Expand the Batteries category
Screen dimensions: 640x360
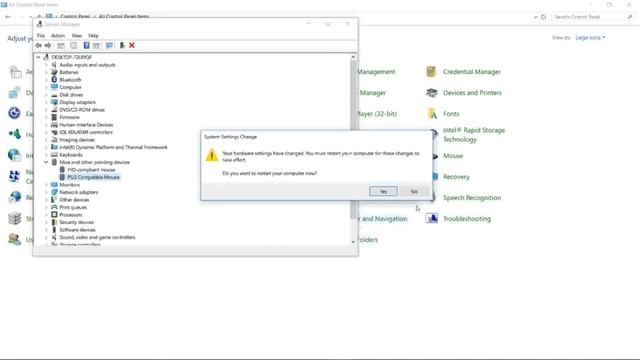(46, 72)
